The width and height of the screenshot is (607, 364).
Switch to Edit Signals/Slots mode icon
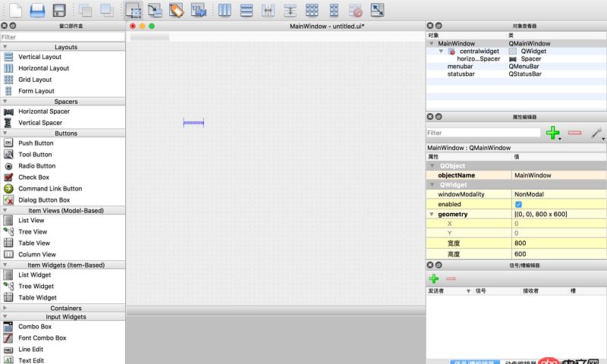[155, 10]
